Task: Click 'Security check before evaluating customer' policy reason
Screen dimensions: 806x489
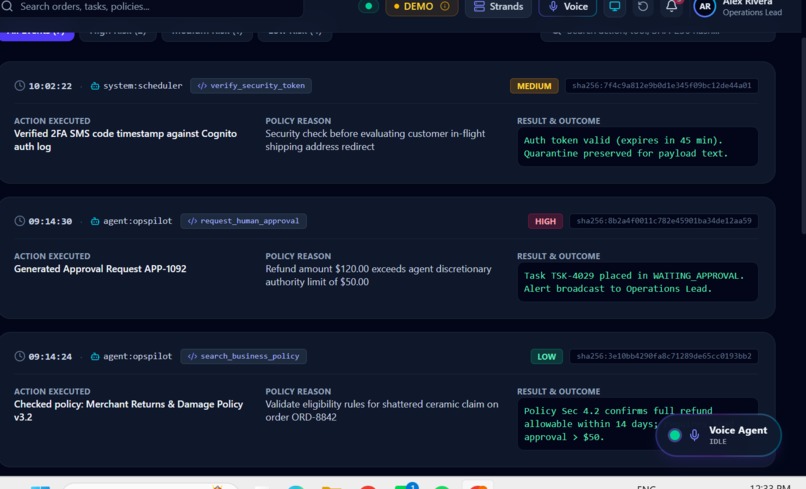Action: (x=375, y=140)
